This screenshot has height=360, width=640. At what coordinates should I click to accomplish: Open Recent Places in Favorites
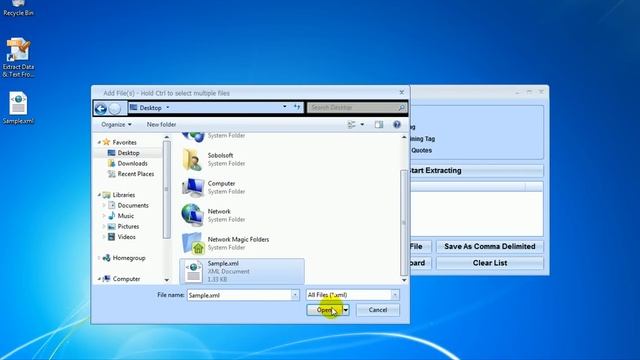(x=136, y=174)
